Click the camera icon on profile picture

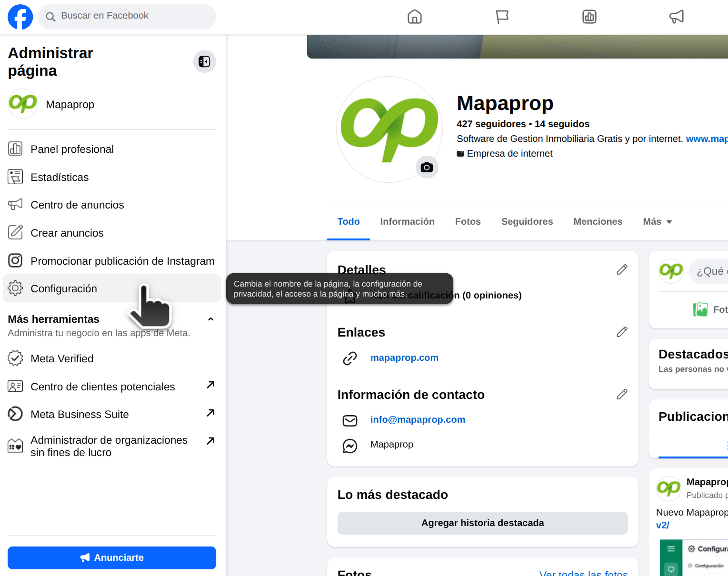click(427, 167)
